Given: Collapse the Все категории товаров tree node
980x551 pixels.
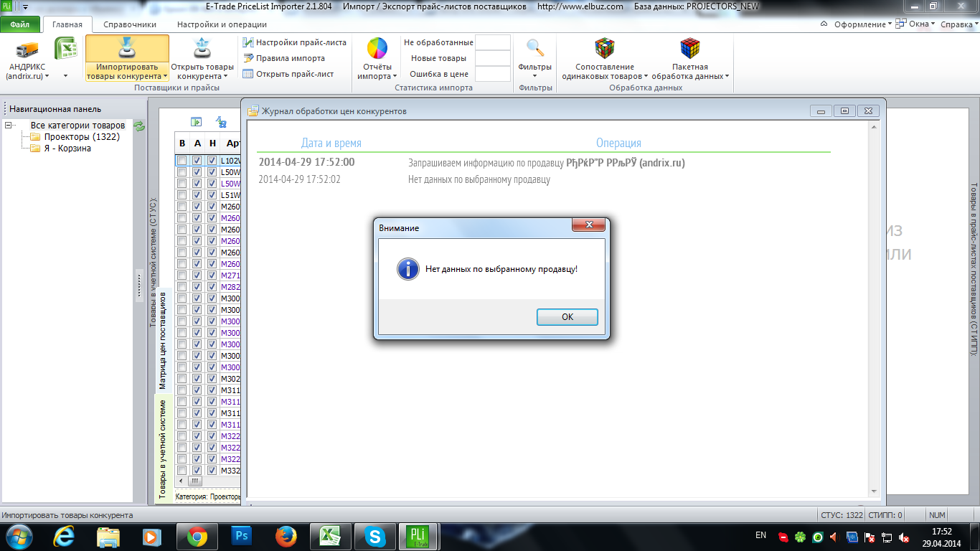Looking at the screenshot, I should (x=9, y=126).
